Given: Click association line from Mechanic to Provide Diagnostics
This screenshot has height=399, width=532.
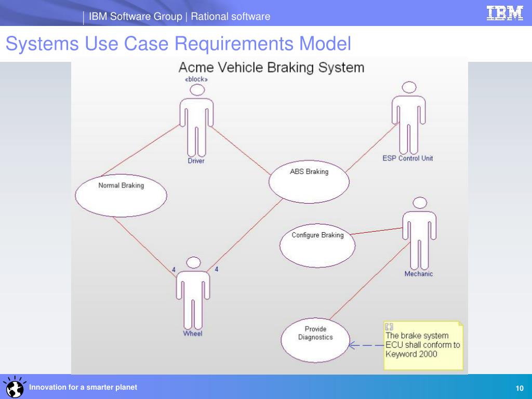Looking at the screenshot, I should point(370,281).
